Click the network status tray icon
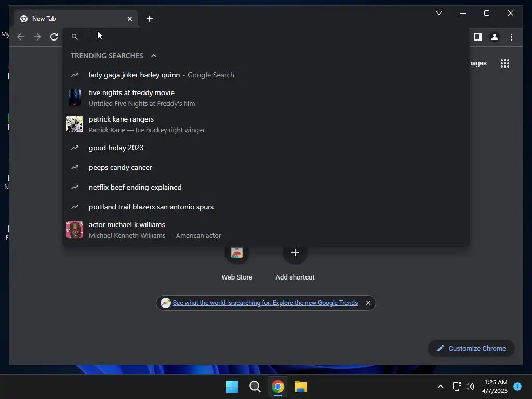 (457, 387)
